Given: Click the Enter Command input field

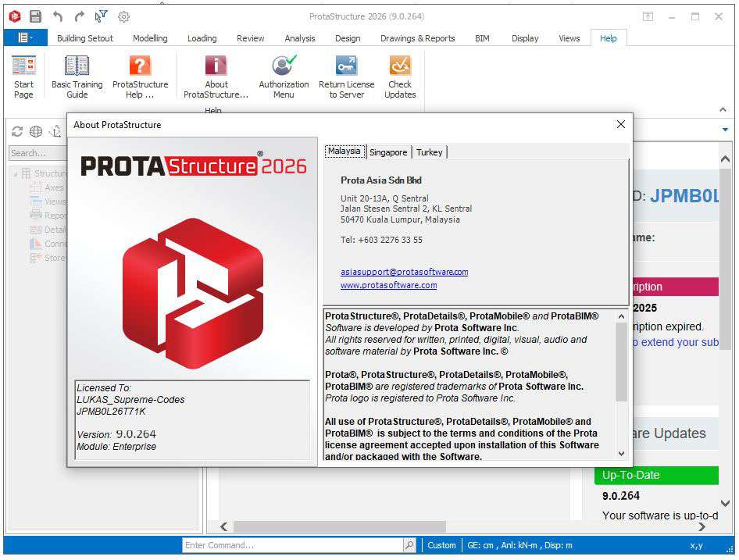Looking at the screenshot, I should [293, 545].
